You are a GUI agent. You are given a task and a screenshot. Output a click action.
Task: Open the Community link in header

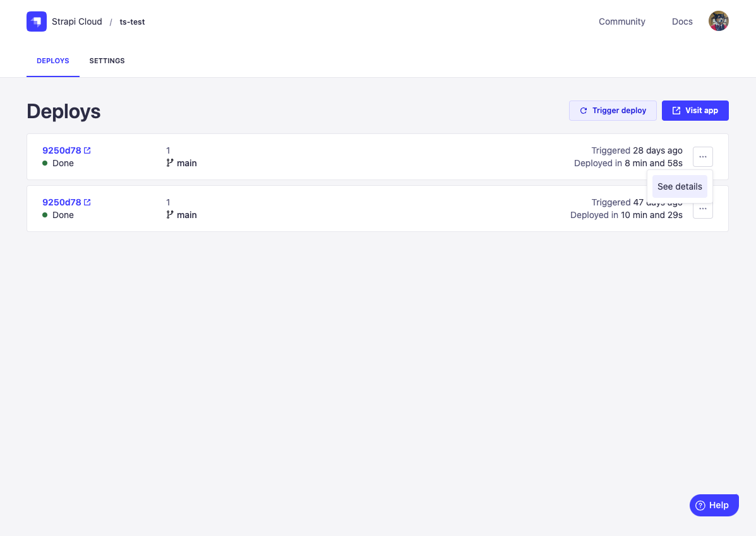tap(622, 21)
